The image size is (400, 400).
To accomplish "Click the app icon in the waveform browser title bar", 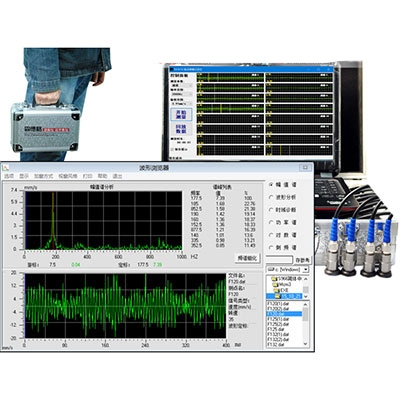I will click(6, 167).
